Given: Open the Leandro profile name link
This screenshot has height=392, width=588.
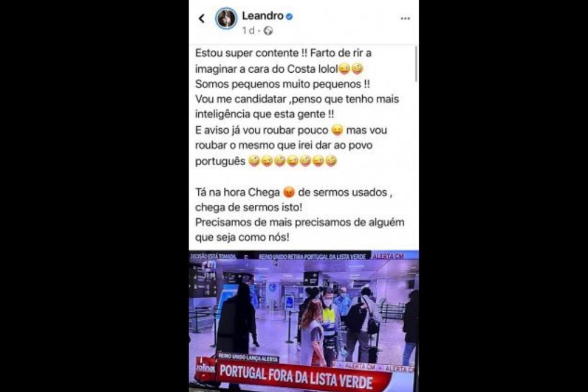Looking at the screenshot, I should pyautogui.click(x=262, y=16).
